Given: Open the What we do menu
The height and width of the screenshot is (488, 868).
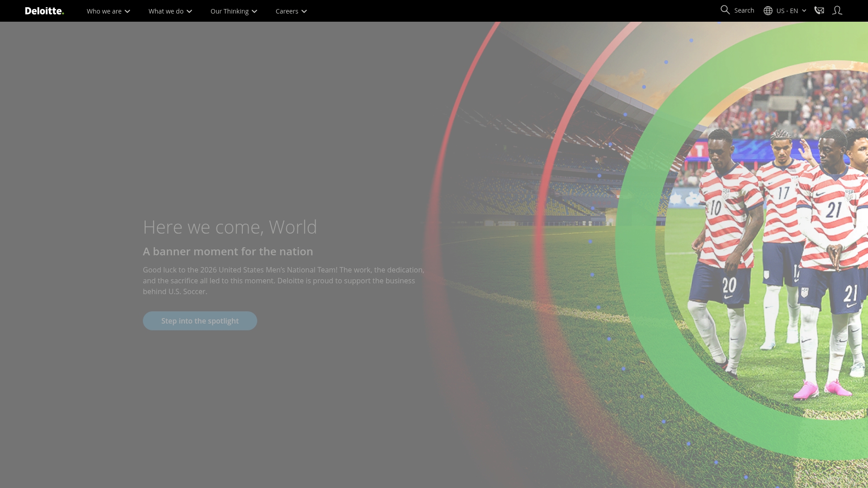Looking at the screenshot, I should tap(170, 11).
